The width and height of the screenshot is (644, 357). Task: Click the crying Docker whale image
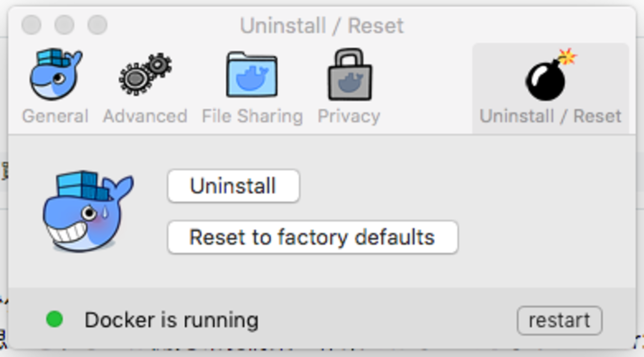pos(88,211)
